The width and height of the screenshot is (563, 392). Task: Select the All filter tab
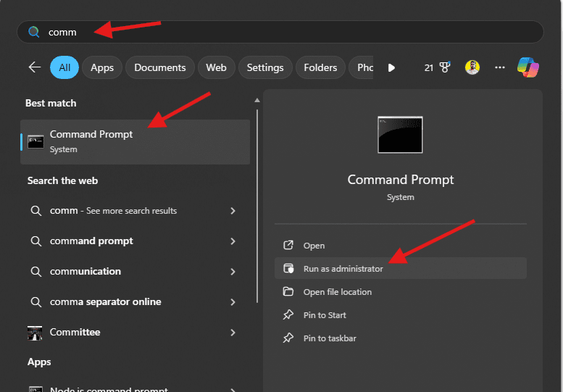[64, 67]
